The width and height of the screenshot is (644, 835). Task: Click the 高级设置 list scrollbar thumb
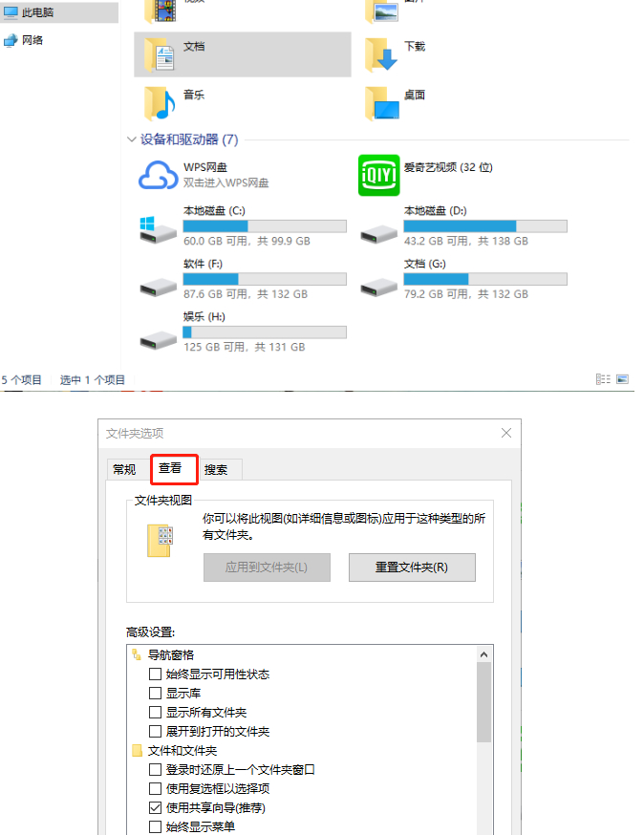[483, 702]
